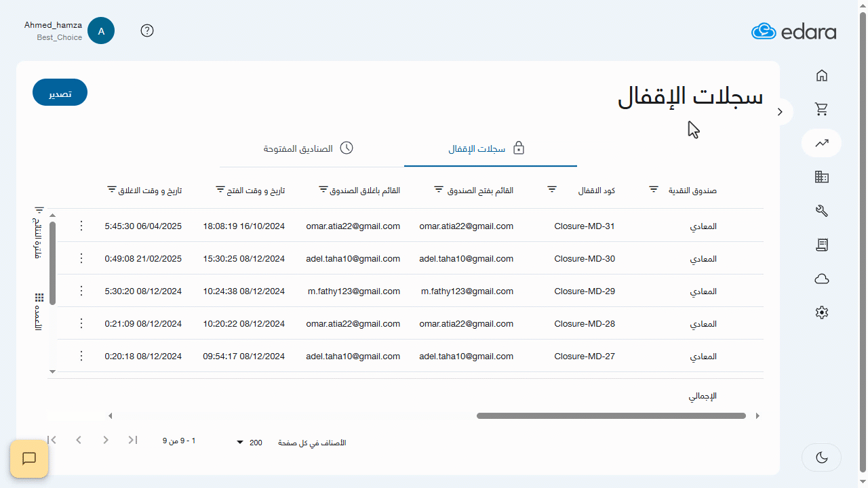This screenshot has height=488, width=868.
Task: Open row actions menu for Closure-MD-31
Action: point(81,226)
